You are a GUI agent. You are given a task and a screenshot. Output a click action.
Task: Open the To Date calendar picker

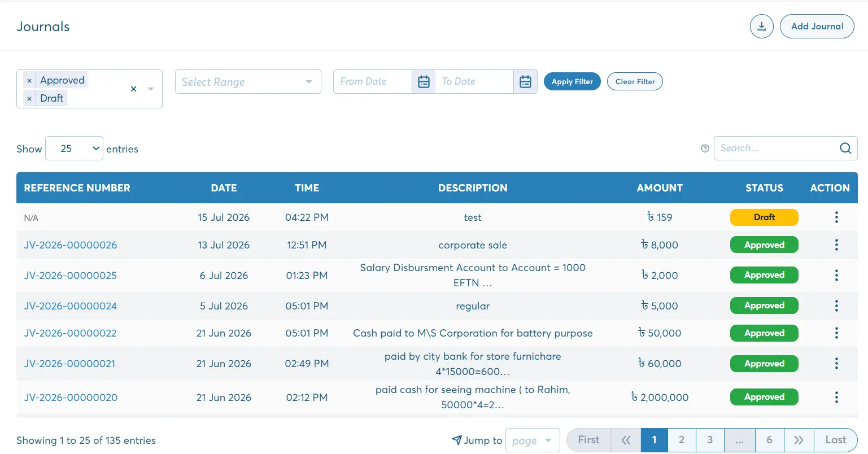[525, 82]
